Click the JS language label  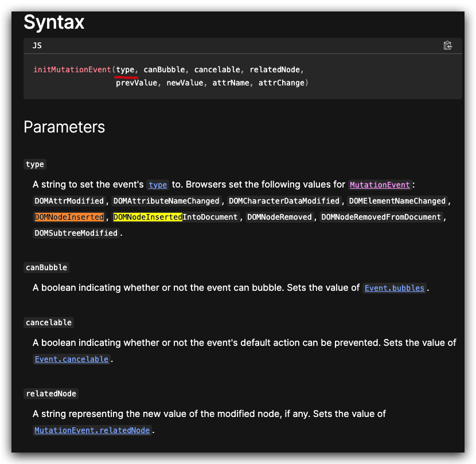[x=37, y=45]
